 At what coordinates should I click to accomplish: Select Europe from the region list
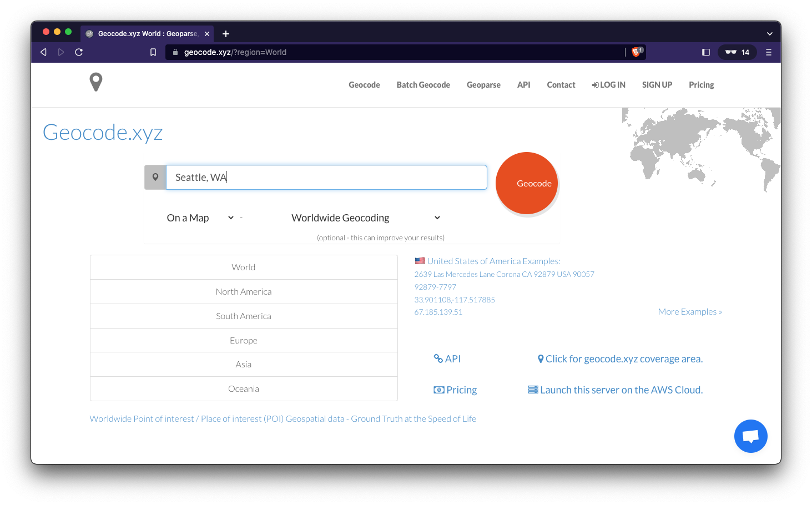pos(244,340)
